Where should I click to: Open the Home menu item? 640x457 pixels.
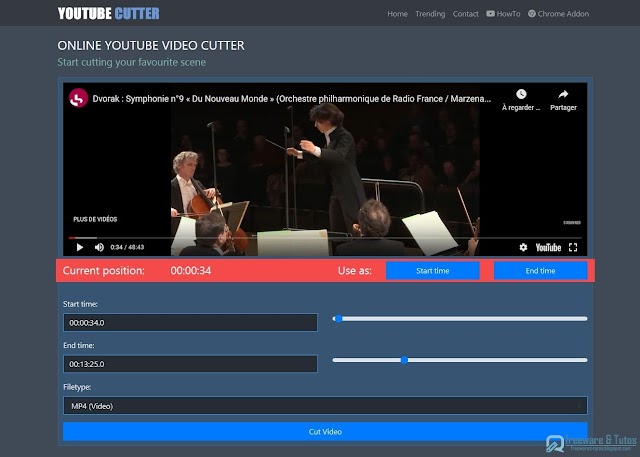coord(397,14)
